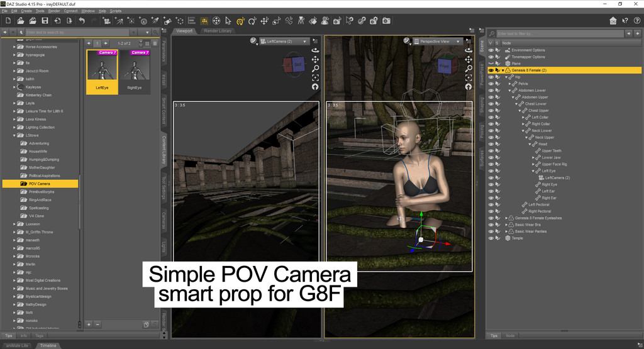644x349 pixels.
Task: Click the Save floppy disk icon
Action: pos(45,21)
